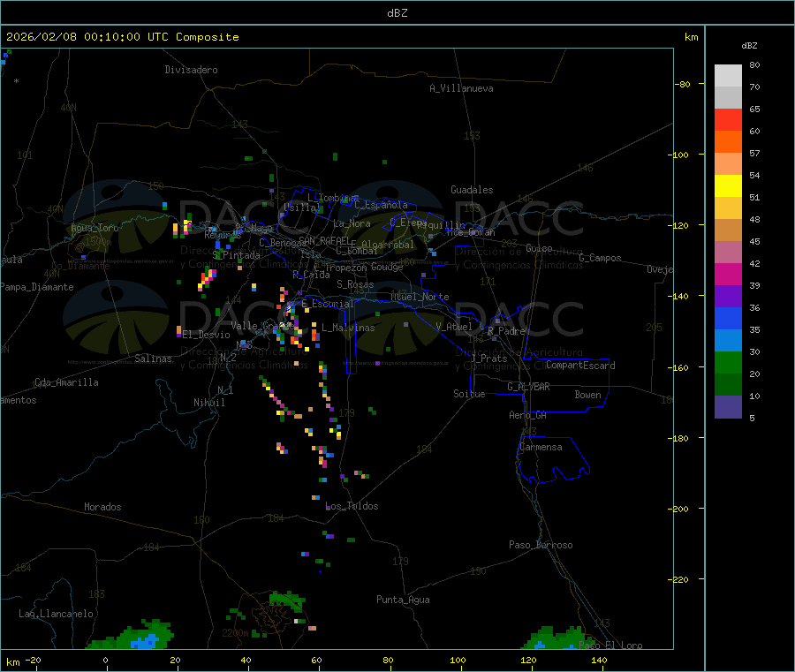Click the Paso_El_Loro label
This screenshot has height=672, width=795.
[611, 646]
